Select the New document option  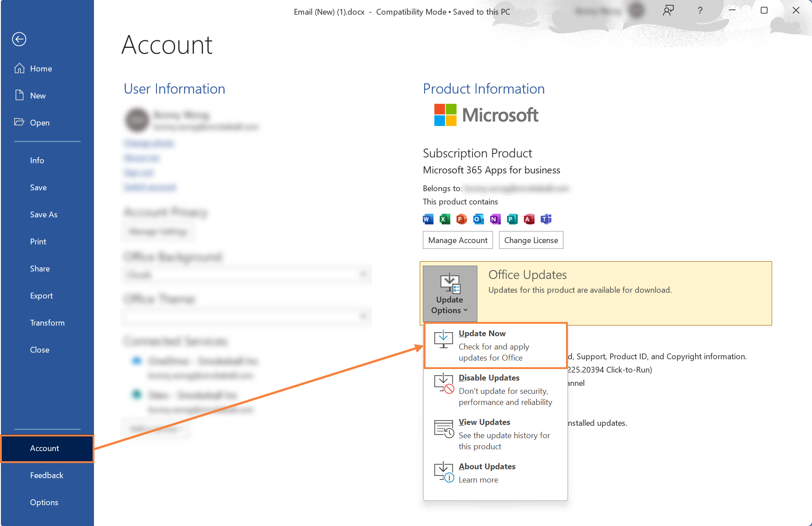click(47, 96)
